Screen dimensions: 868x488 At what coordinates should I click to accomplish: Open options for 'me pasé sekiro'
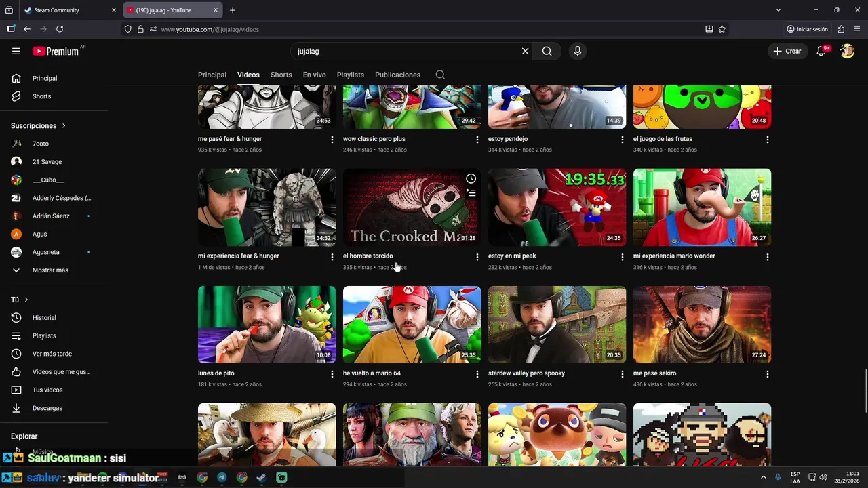tap(767, 374)
